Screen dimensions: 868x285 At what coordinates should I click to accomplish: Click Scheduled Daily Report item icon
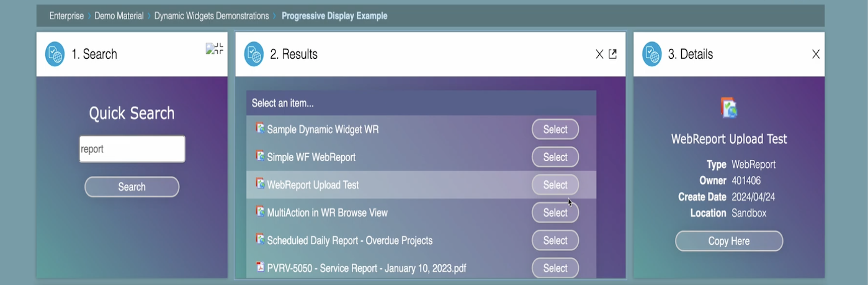pyautogui.click(x=260, y=239)
